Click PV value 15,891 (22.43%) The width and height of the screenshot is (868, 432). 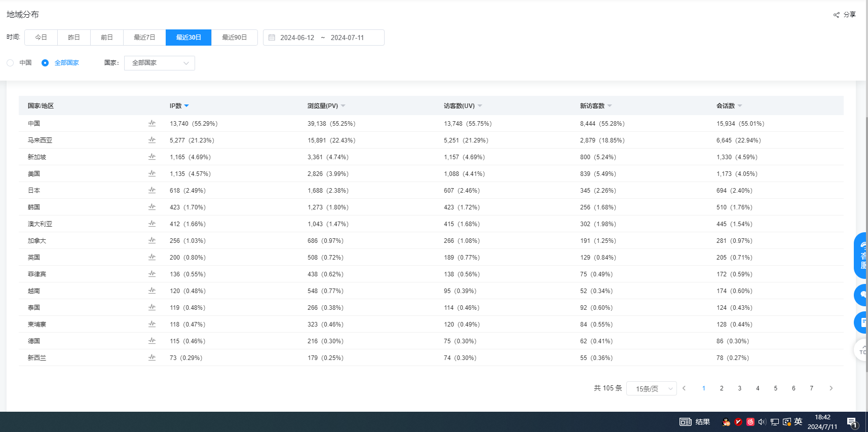pyautogui.click(x=331, y=140)
